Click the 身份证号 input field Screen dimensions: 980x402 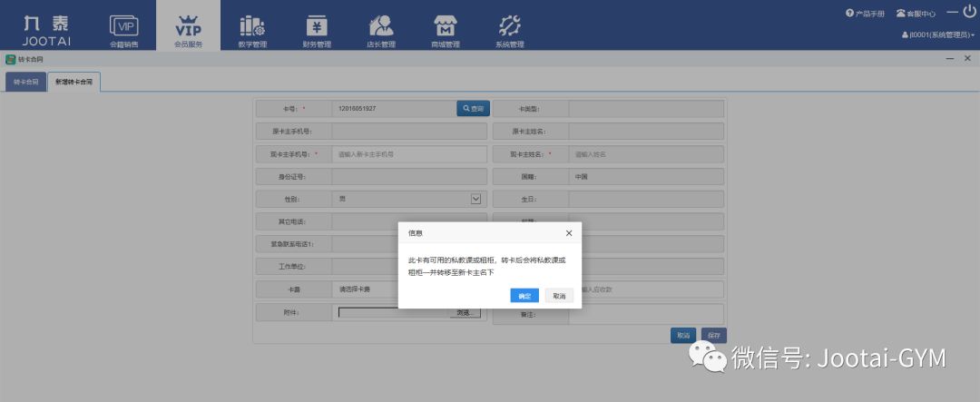click(409, 176)
